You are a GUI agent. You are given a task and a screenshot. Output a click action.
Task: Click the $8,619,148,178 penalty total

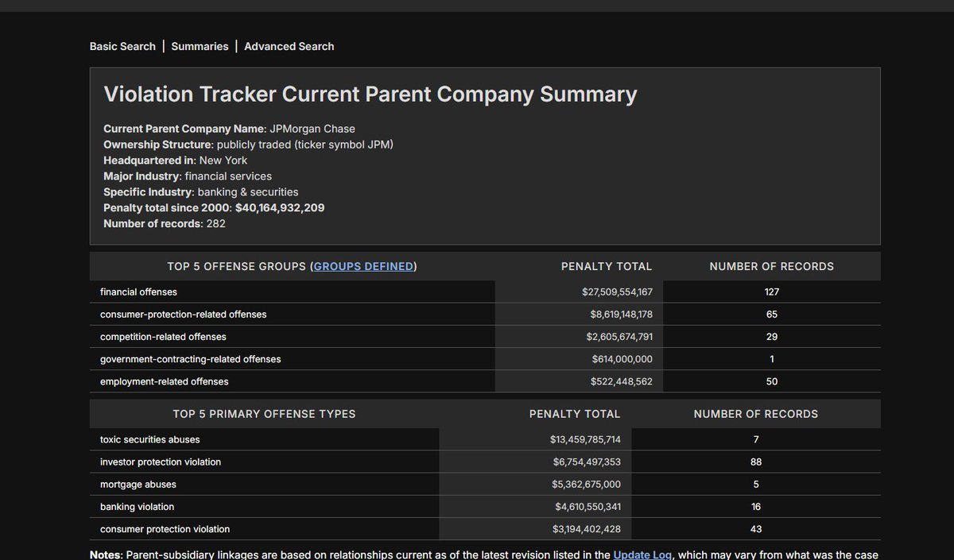click(621, 314)
